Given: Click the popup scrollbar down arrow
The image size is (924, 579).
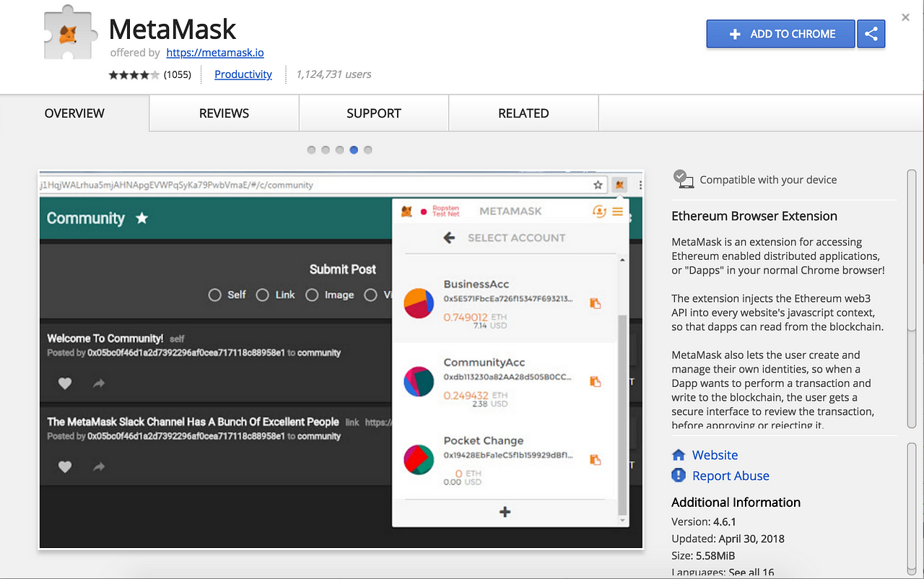Looking at the screenshot, I should [x=622, y=520].
